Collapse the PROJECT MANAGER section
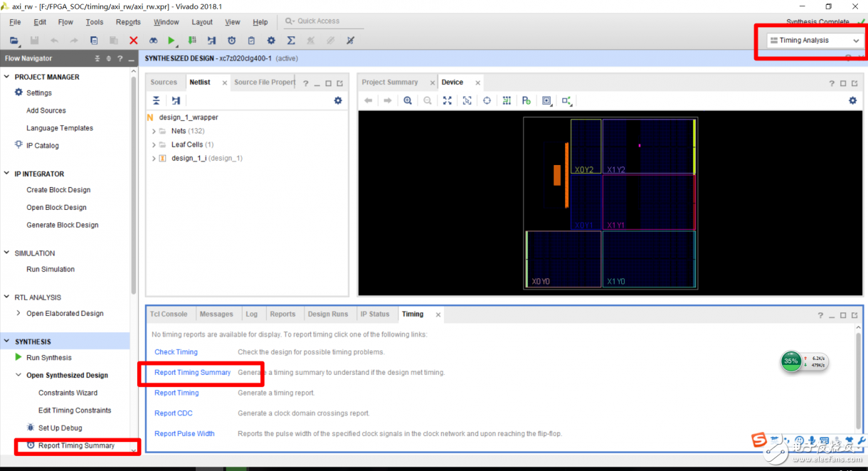This screenshot has height=471, width=868. click(7, 77)
